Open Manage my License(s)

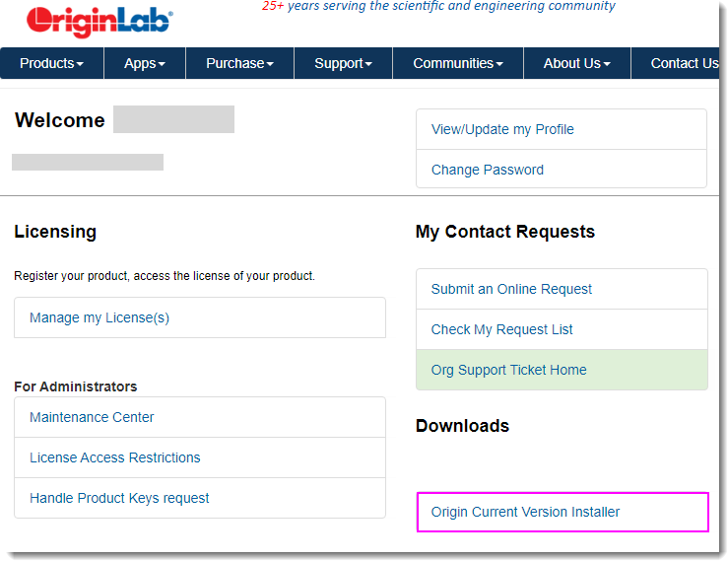pos(200,317)
